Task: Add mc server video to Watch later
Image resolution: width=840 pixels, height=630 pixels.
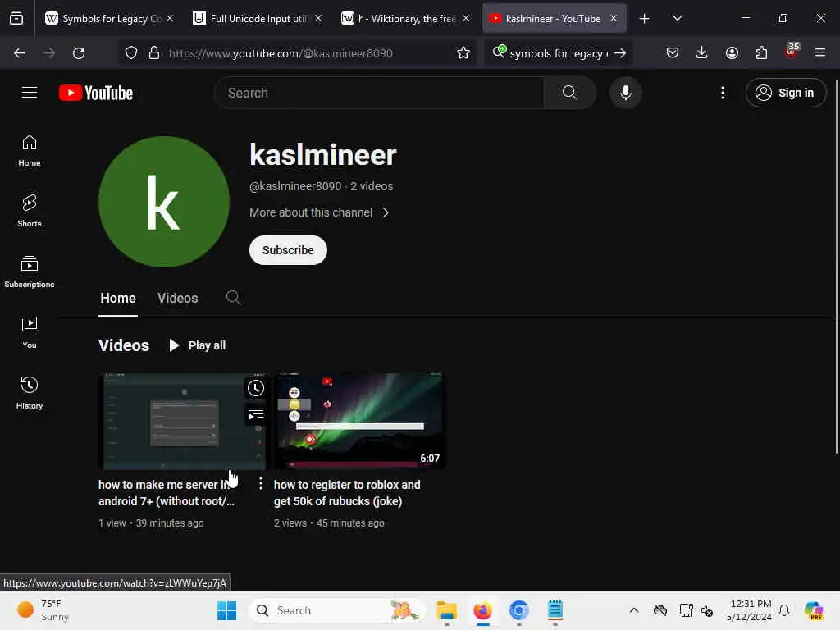Action: pyautogui.click(x=256, y=388)
